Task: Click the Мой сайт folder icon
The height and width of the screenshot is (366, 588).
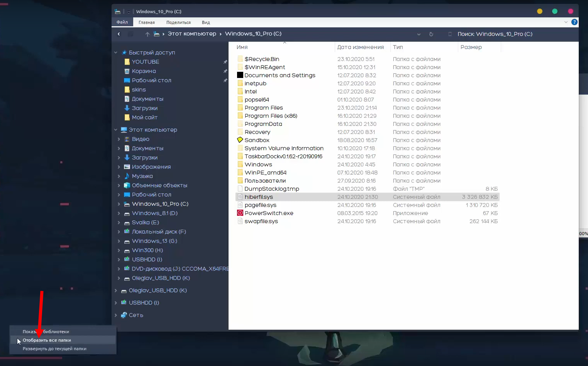Action: pyautogui.click(x=127, y=117)
